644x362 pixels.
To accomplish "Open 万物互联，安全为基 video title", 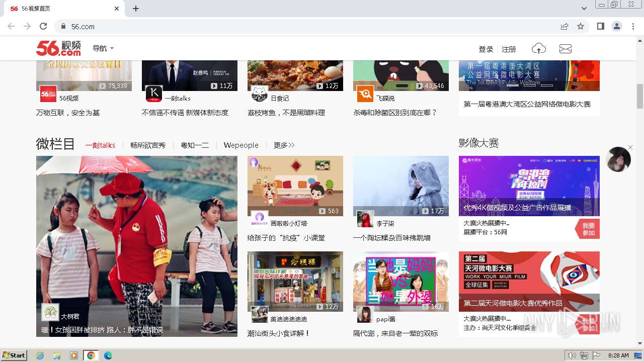I will (68, 113).
